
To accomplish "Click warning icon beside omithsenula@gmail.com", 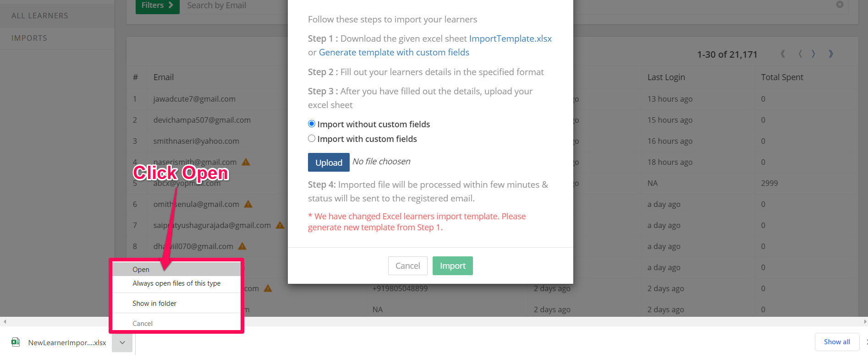I will pos(248,204).
